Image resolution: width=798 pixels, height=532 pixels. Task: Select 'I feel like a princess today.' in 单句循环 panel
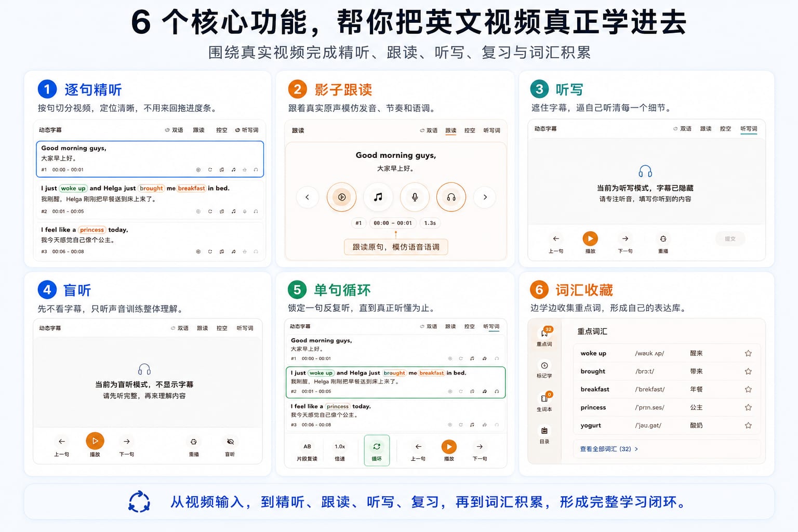[x=396, y=415]
